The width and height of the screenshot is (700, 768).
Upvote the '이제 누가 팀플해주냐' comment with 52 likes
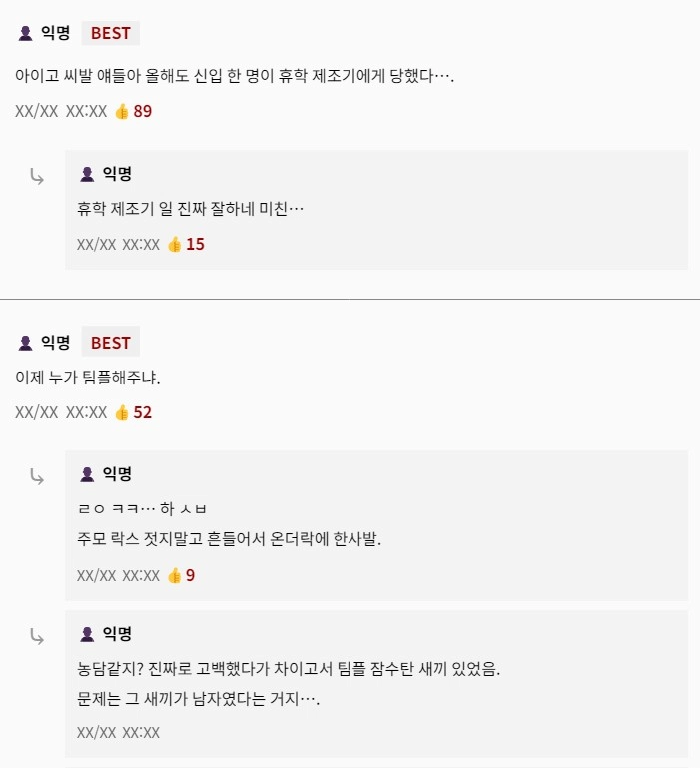(122, 412)
